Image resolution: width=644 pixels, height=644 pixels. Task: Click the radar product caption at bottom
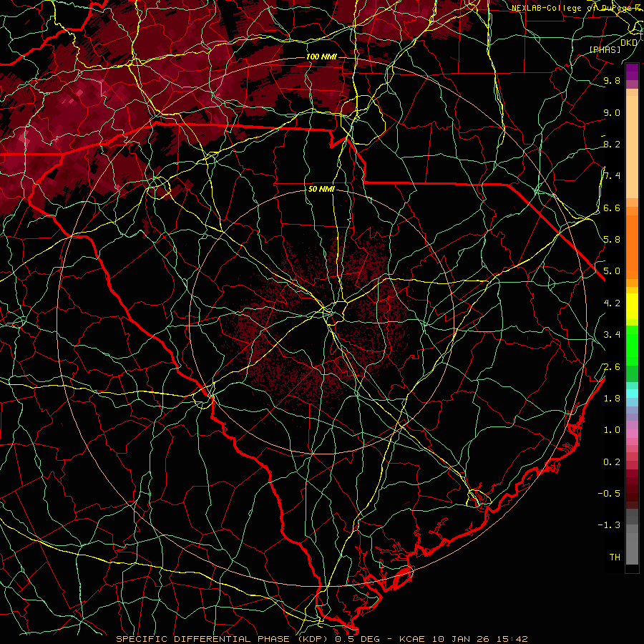click(x=321, y=639)
